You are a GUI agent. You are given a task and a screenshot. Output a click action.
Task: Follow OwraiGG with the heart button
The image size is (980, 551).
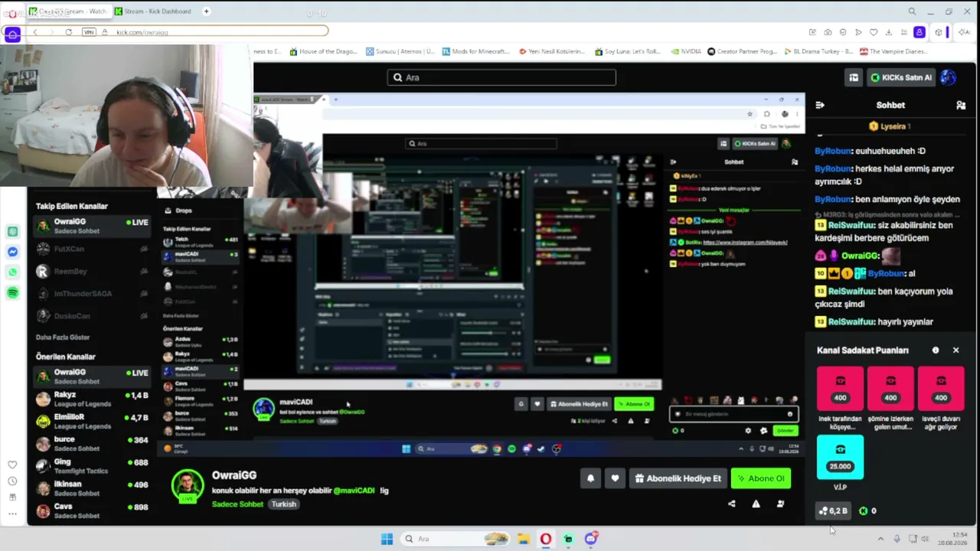point(615,478)
